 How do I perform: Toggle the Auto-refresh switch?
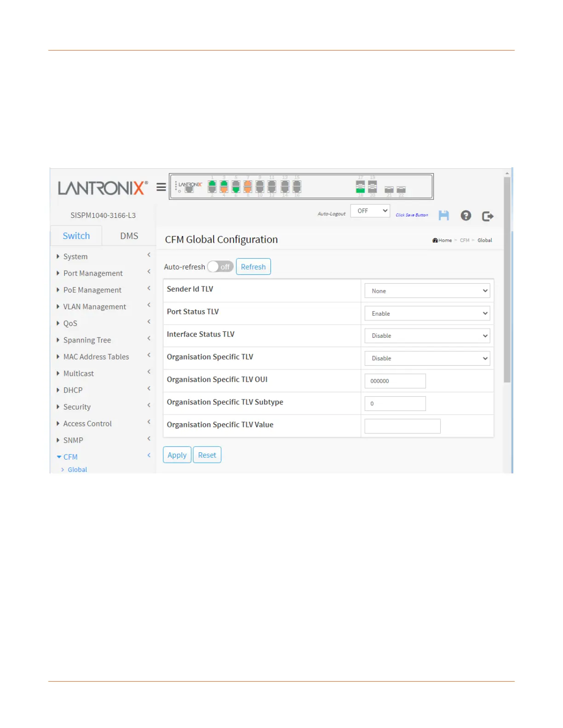click(220, 267)
